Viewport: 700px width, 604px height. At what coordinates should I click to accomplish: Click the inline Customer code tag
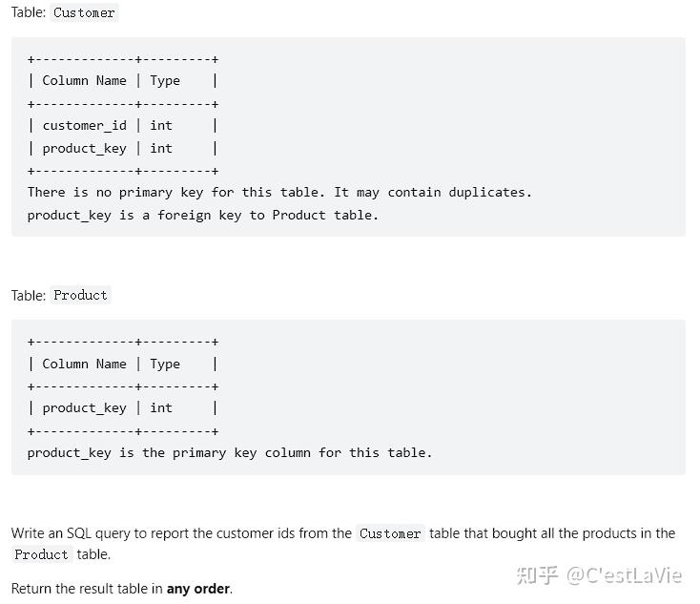390,533
